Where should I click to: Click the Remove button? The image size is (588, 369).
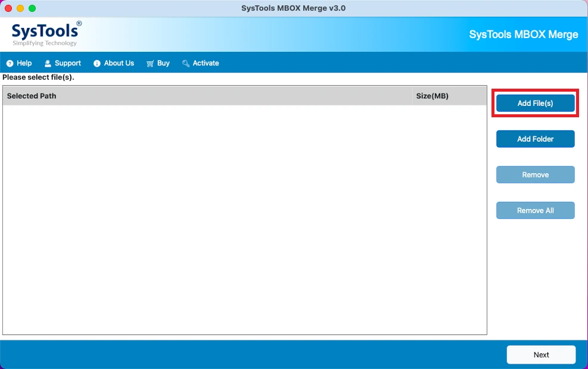click(535, 174)
